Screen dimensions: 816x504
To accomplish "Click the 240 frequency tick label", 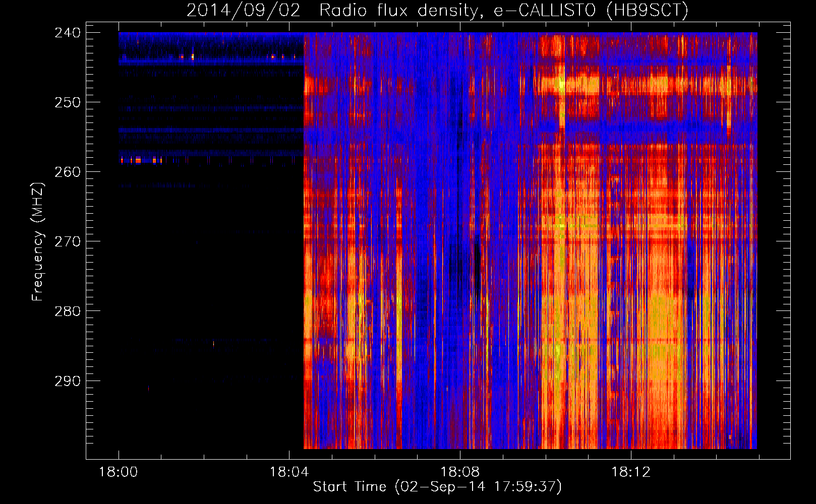I will [x=68, y=33].
